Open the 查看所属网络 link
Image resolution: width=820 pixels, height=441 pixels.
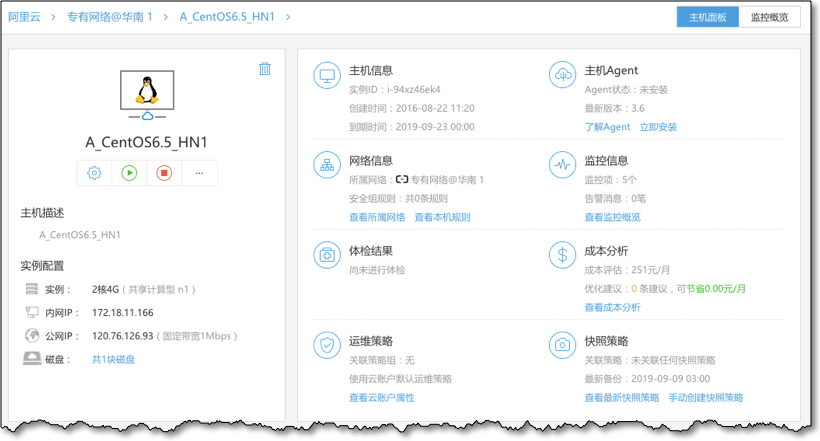pyautogui.click(x=377, y=217)
